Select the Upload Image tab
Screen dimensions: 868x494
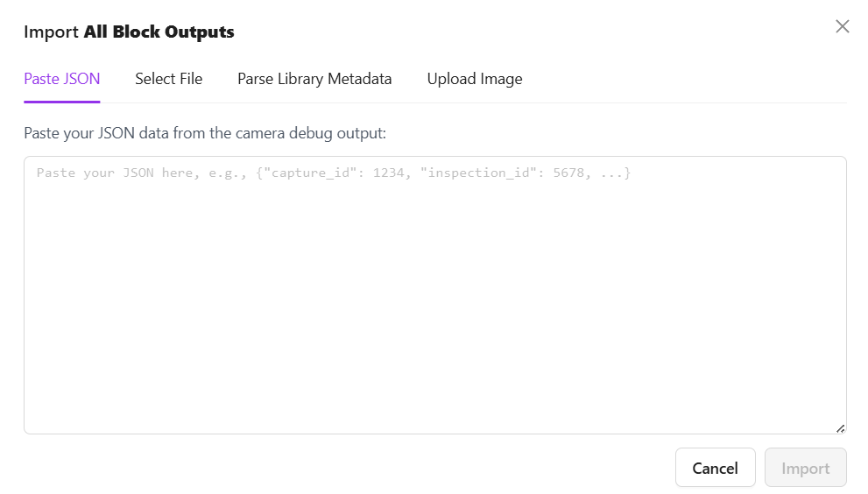tap(475, 79)
